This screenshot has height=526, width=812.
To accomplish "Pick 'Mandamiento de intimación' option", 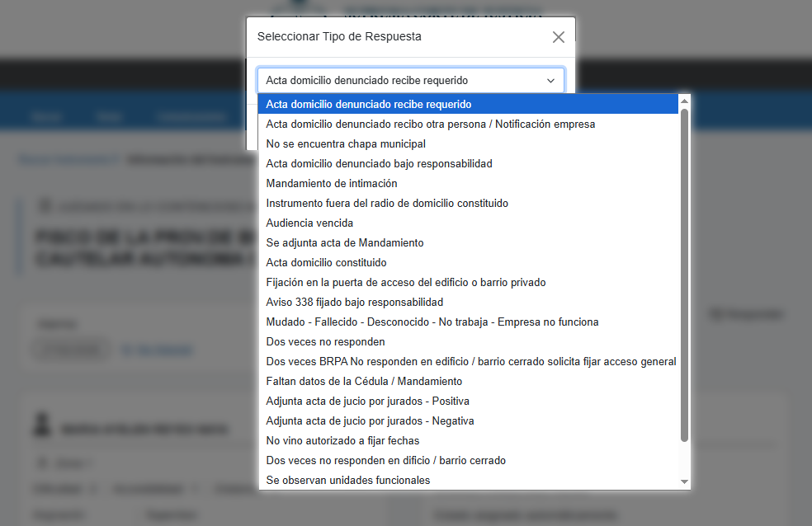I will pyautogui.click(x=332, y=184).
